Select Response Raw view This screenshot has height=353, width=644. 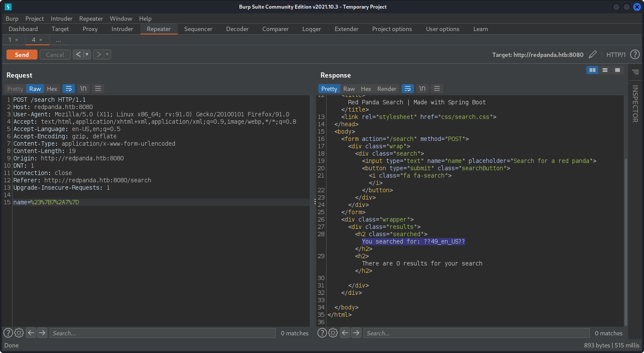pos(349,89)
